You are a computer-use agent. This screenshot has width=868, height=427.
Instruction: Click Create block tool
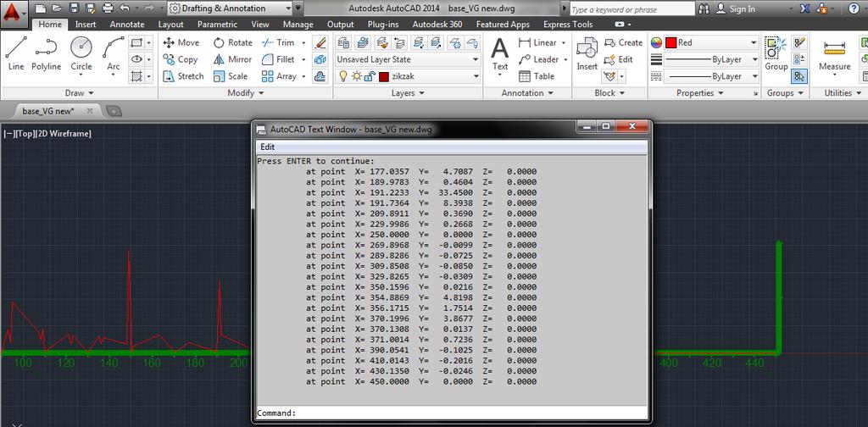click(x=623, y=42)
